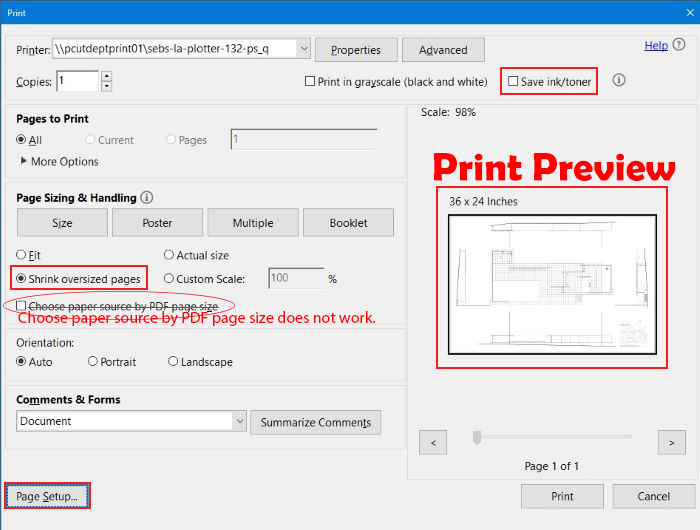Open the Help link
The width and height of the screenshot is (700, 530).
pyautogui.click(x=656, y=46)
